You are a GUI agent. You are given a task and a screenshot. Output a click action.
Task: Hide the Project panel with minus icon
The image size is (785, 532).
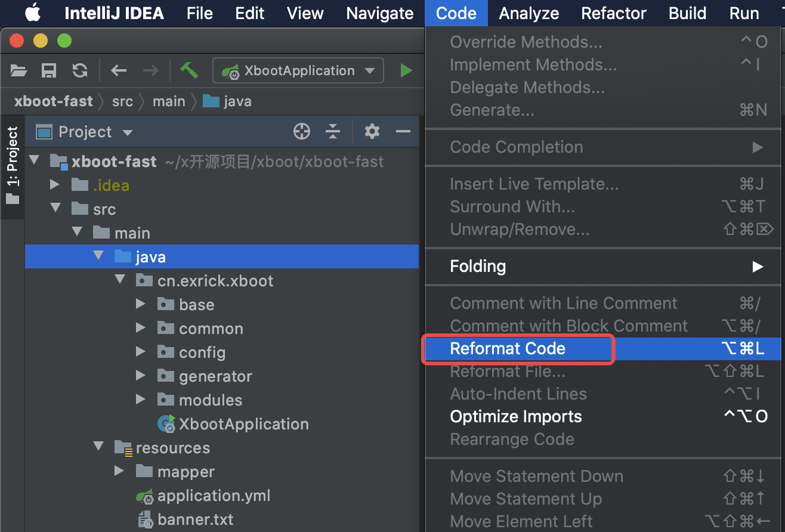pyautogui.click(x=403, y=132)
